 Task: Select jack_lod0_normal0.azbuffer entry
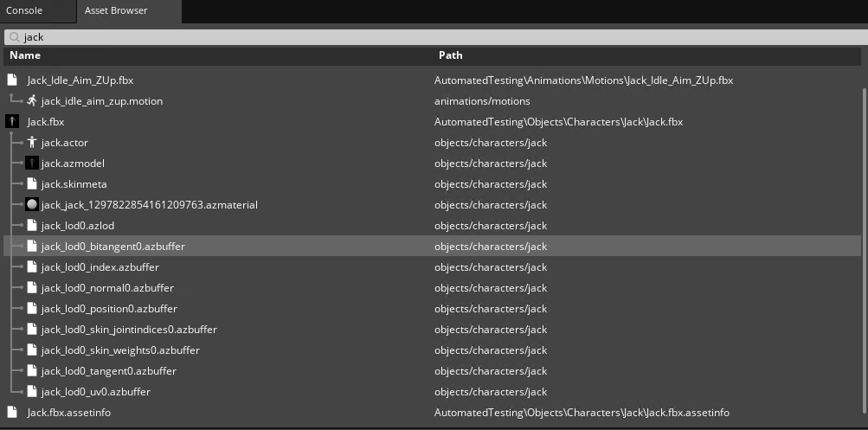click(x=107, y=288)
